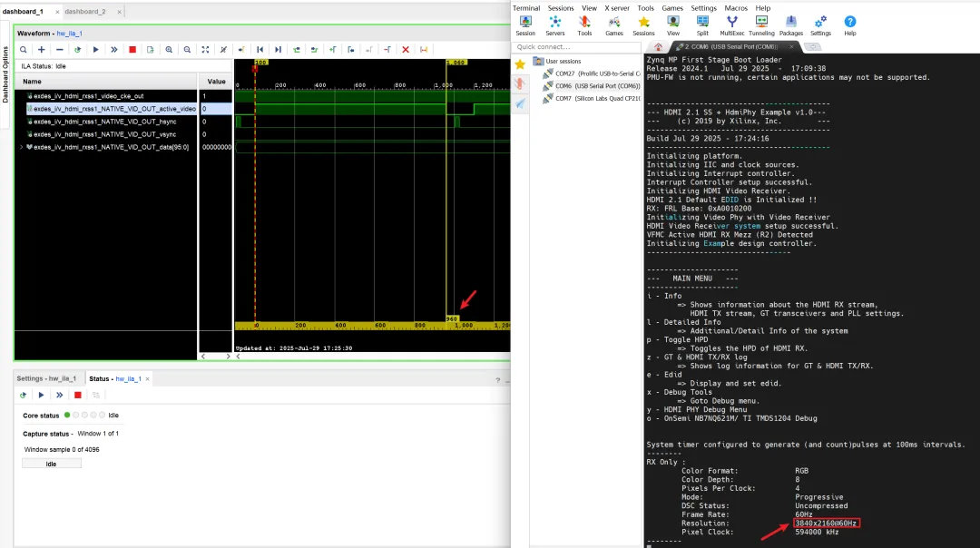Click the Servers toolbar icon
Screen dimensions: 980x548
click(x=555, y=25)
